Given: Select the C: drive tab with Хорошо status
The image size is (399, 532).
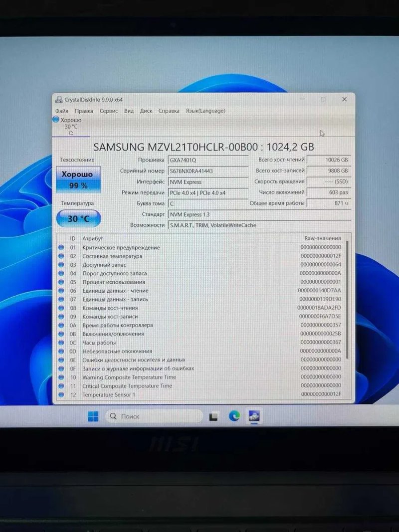Looking at the screenshot, I should click(71, 126).
